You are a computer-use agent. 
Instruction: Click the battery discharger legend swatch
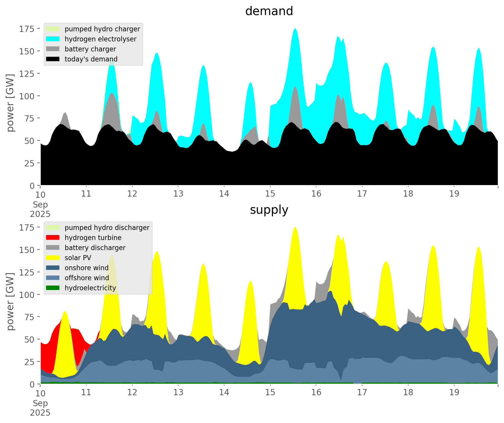tap(53, 248)
